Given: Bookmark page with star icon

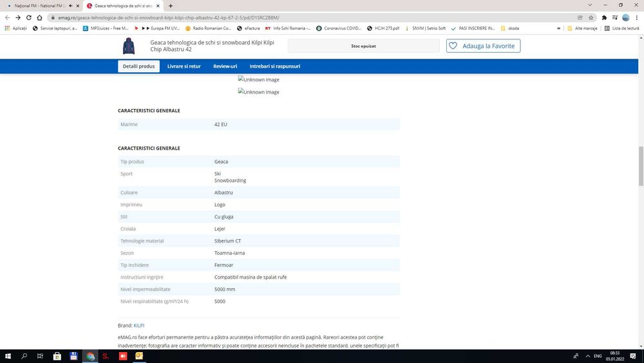Looking at the screenshot, I should (591, 17).
